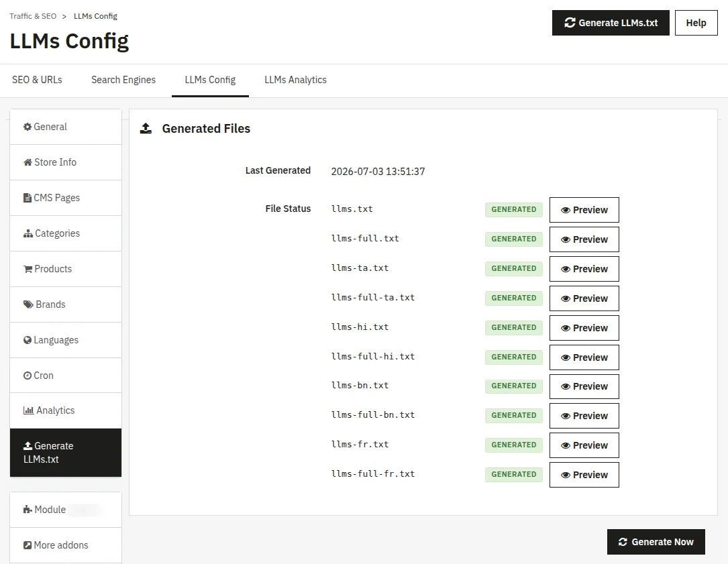Click the Last Generated label
The width and height of the screenshot is (728, 564).
coord(278,170)
